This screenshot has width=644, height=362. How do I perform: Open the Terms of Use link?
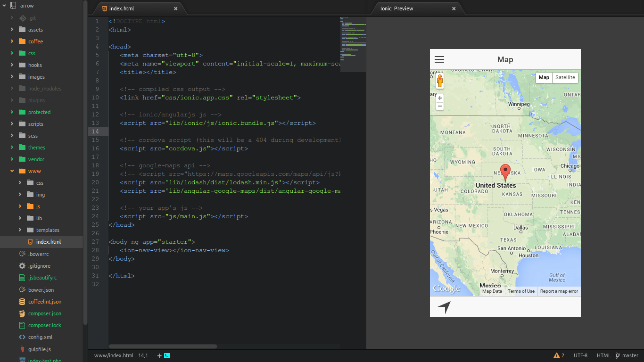pos(520,291)
